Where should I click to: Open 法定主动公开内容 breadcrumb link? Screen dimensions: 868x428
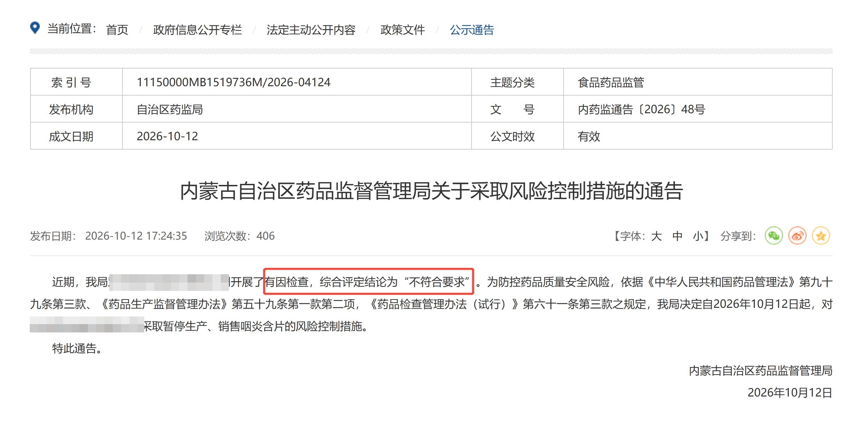click(311, 30)
